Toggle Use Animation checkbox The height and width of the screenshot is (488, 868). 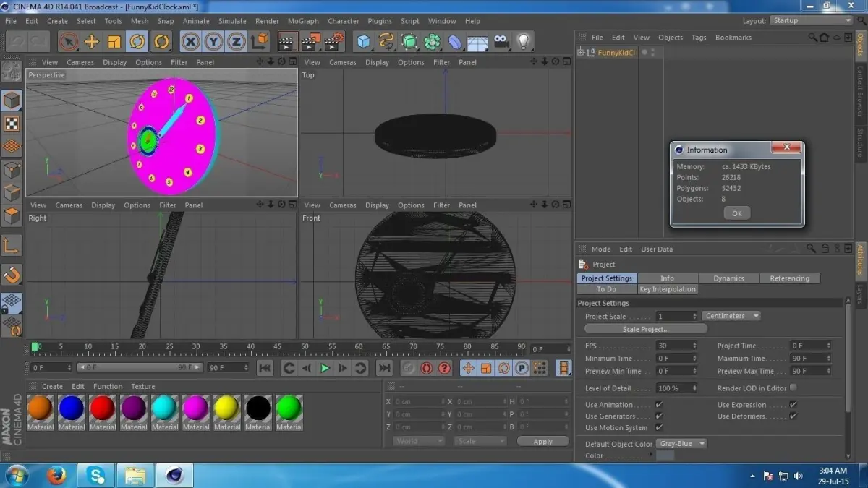[659, 405]
